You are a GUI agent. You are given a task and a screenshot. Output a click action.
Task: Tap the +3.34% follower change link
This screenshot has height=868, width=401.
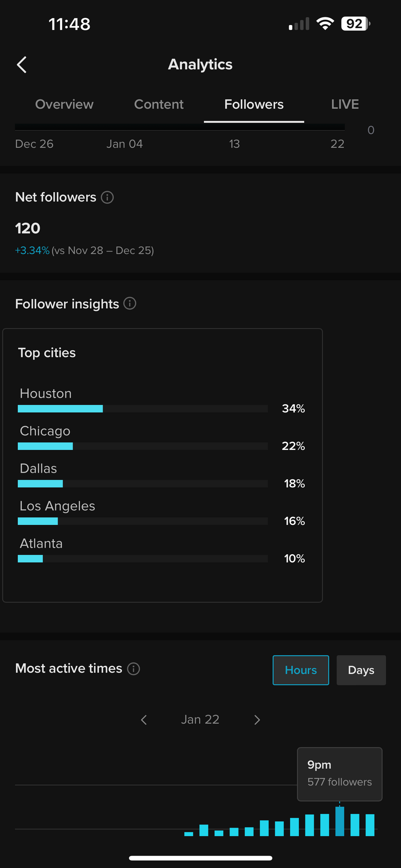(x=32, y=250)
